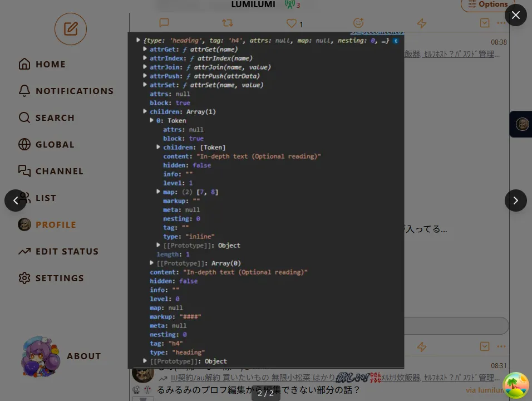The image size is (532, 401).
Task: Open the Options filter button
Action: click(x=487, y=4)
